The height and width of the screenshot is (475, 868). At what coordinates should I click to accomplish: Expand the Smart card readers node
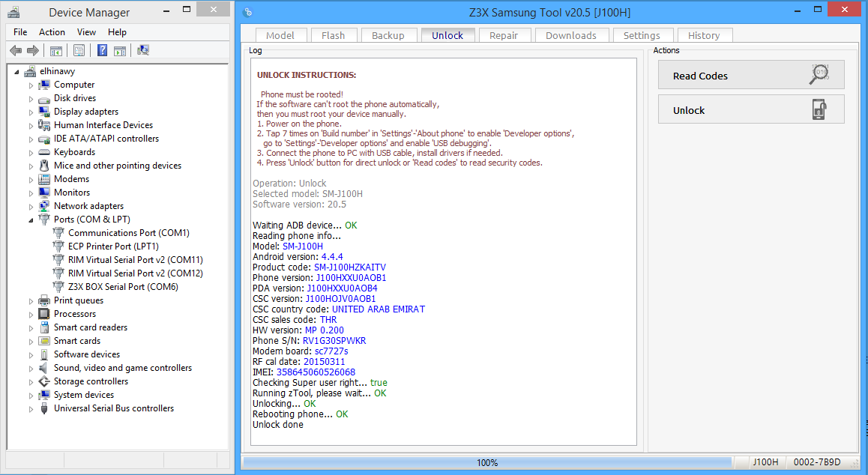tap(31, 328)
